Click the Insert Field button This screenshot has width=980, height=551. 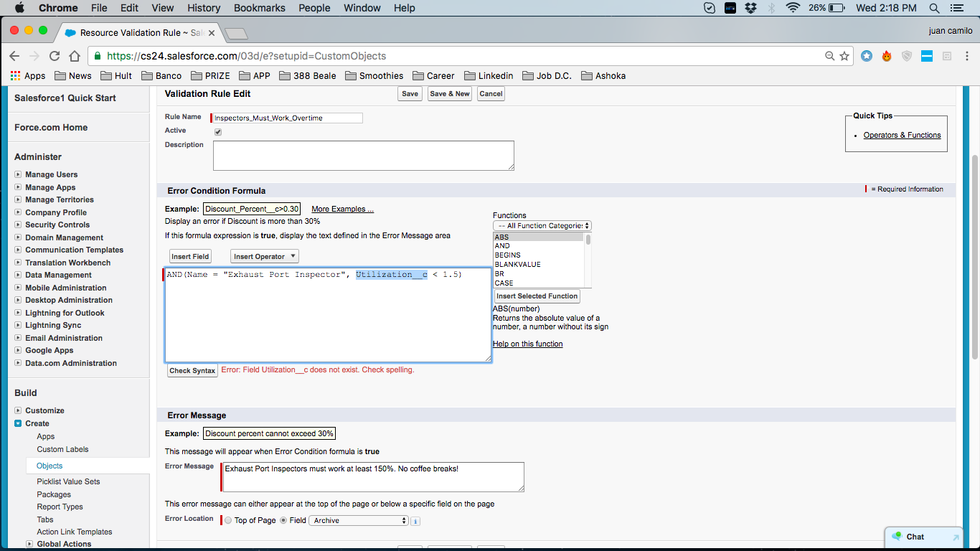(191, 256)
